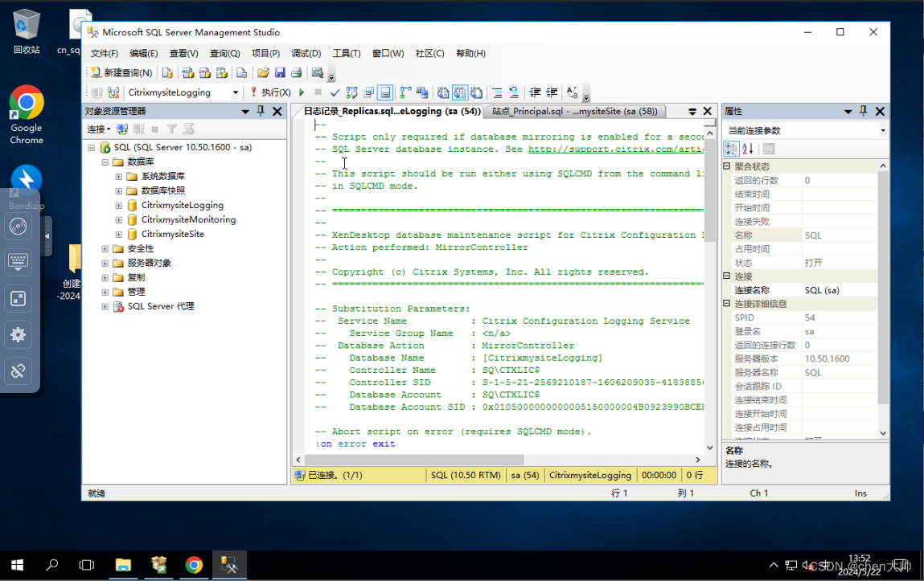Click the change connection icon
The image size is (924, 581).
pos(113,92)
